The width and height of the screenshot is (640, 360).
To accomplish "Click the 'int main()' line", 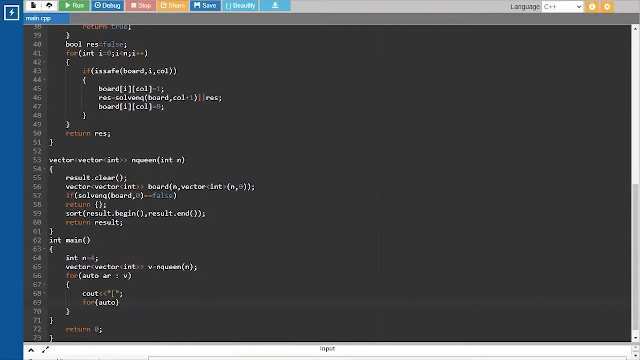I will coord(70,240).
